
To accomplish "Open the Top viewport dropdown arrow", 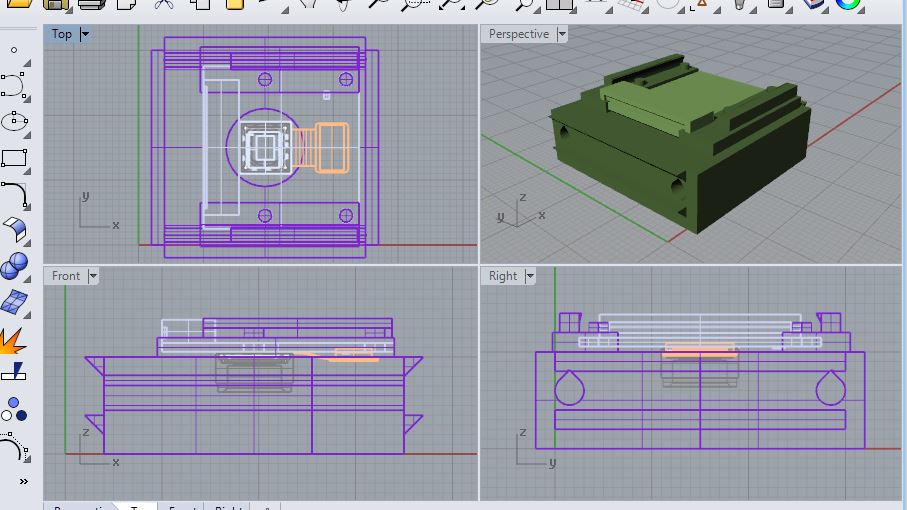I will tap(85, 34).
